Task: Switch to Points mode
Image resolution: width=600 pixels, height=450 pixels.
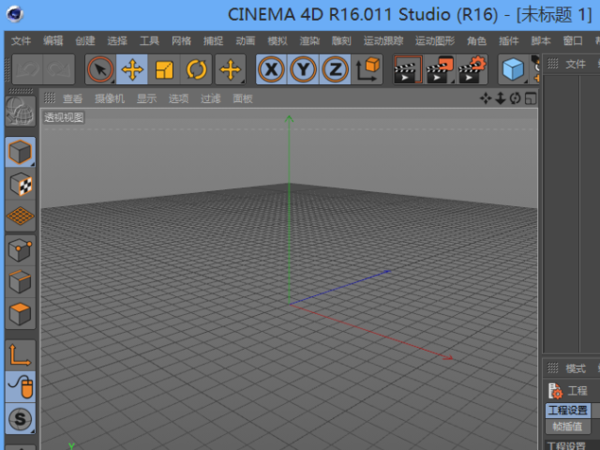Action: (20, 249)
